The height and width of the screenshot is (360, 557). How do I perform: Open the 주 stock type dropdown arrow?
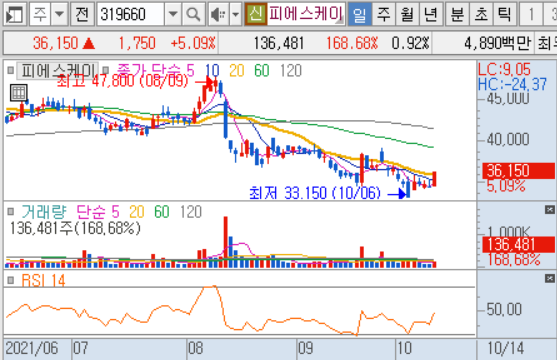59,15
